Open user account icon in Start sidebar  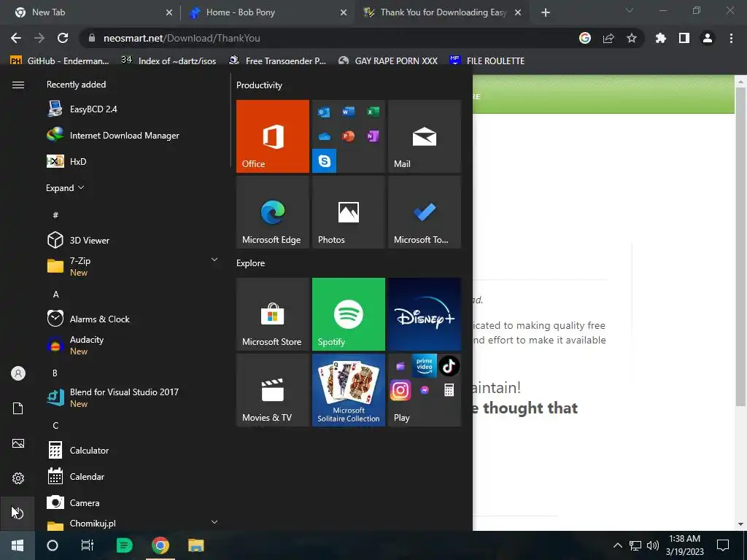pos(18,373)
